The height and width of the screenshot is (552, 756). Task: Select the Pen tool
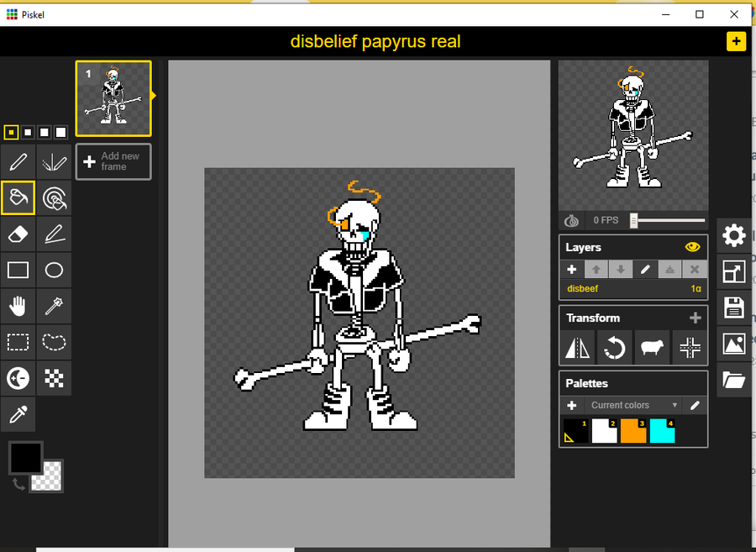pyautogui.click(x=18, y=162)
